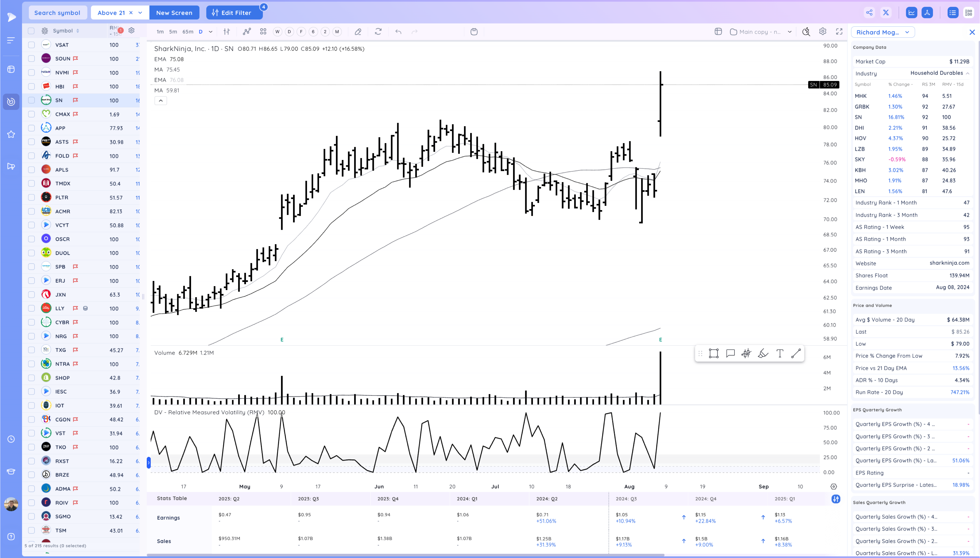Click the Search symbol field

pos(57,13)
